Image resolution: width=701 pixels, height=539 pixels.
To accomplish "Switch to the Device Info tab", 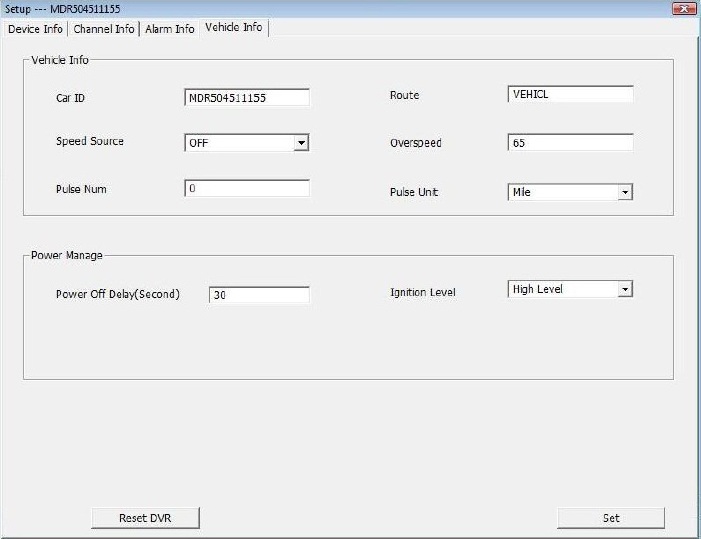I will point(35,29).
